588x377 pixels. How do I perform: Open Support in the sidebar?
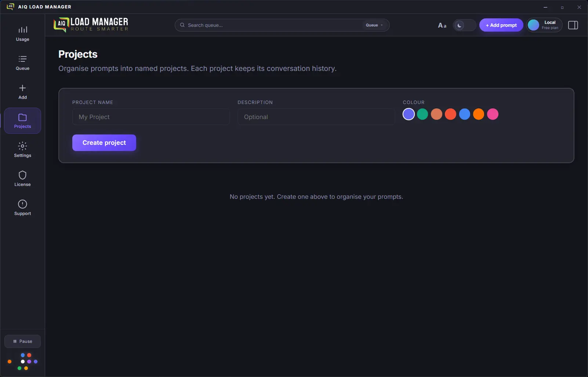pos(22,208)
